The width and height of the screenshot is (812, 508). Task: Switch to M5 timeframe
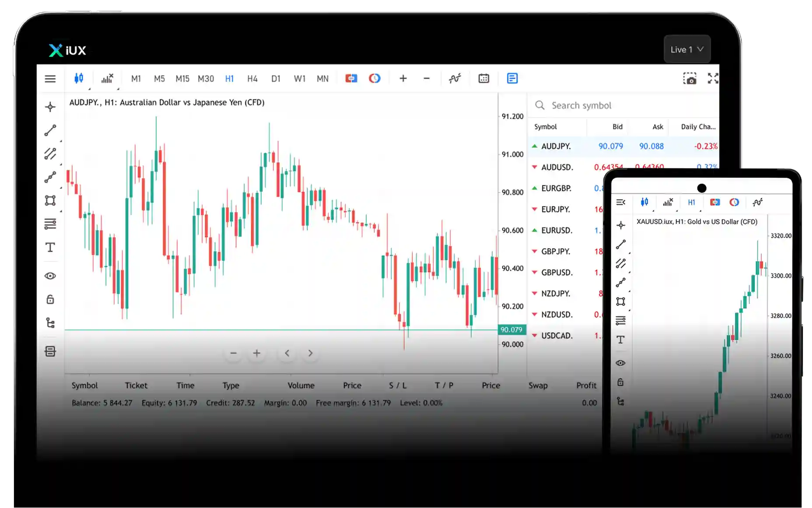click(x=159, y=79)
